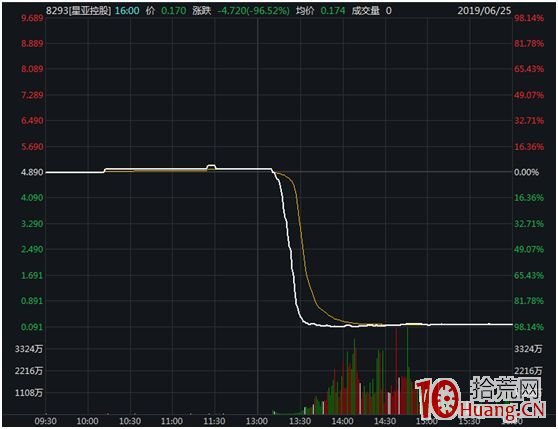Click the 13:00 time axis marker
This screenshot has width=558, height=429.
[x=257, y=422]
